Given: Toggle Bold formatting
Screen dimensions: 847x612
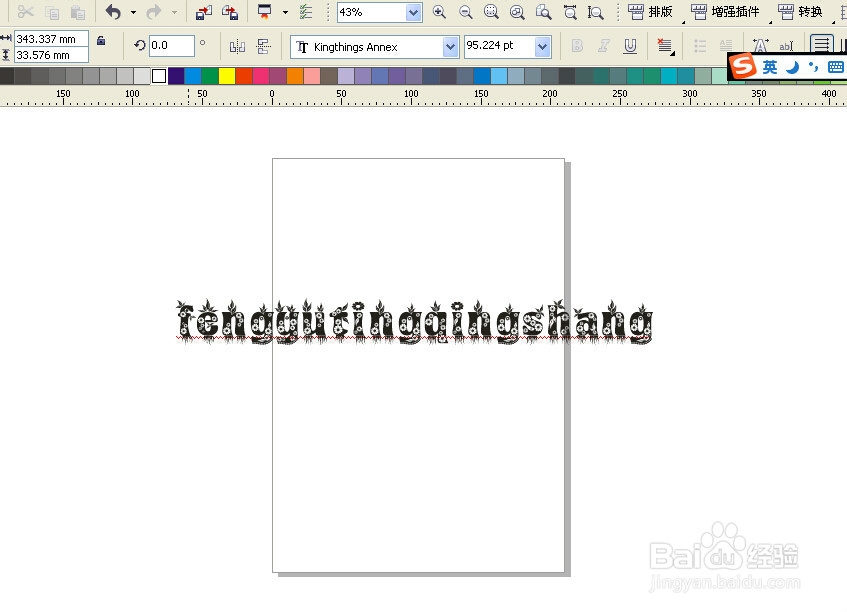Looking at the screenshot, I should [x=577, y=46].
